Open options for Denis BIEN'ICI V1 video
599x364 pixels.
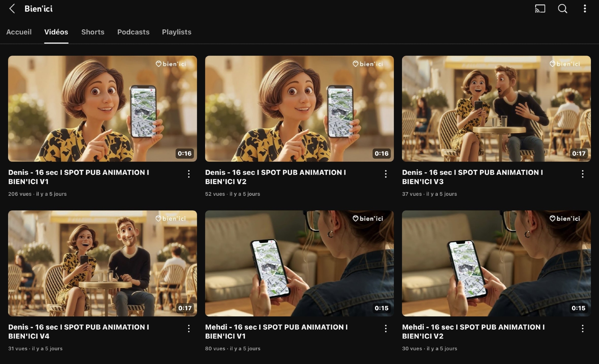[189, 174]
